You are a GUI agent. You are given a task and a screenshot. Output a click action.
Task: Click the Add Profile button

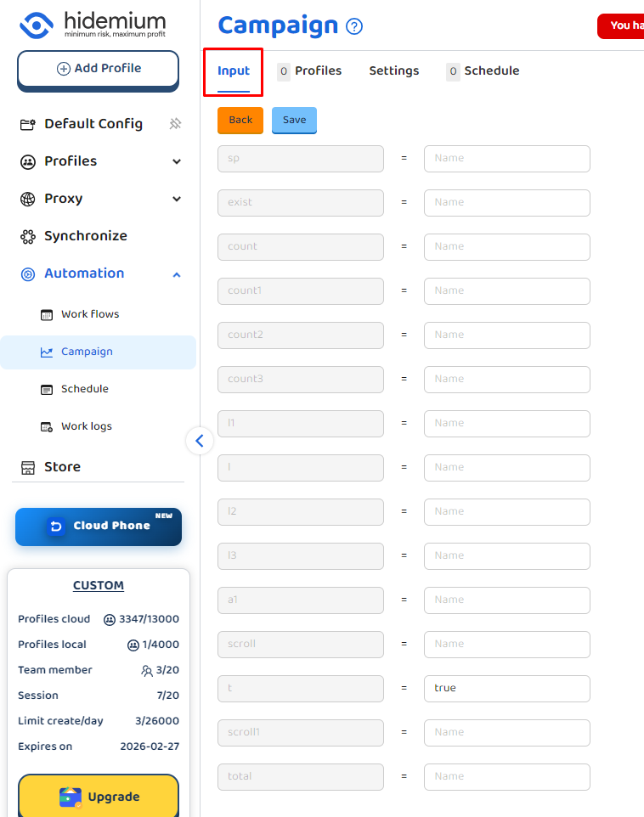pos(99,69)
